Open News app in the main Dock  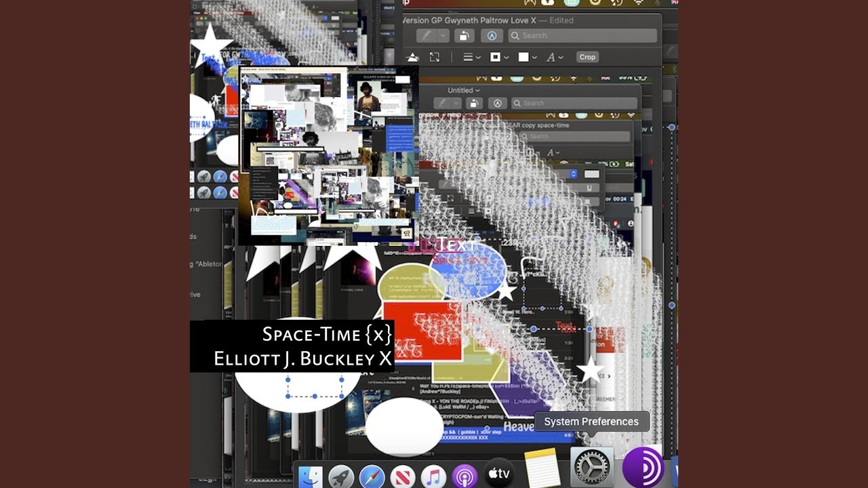(403, 477)
